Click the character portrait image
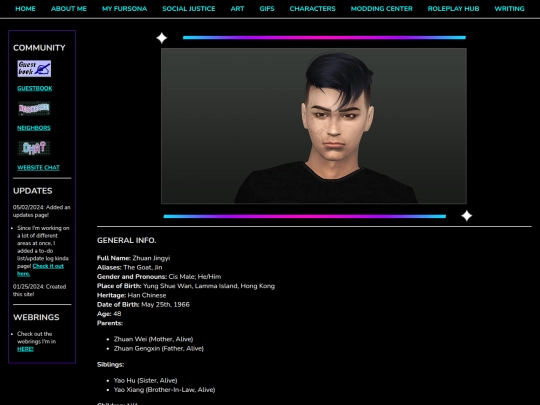 pos(314,126)
